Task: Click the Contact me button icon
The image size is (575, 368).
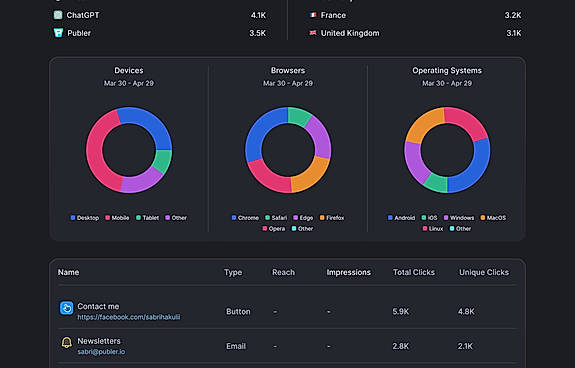Action: click(x=66, y=308)
